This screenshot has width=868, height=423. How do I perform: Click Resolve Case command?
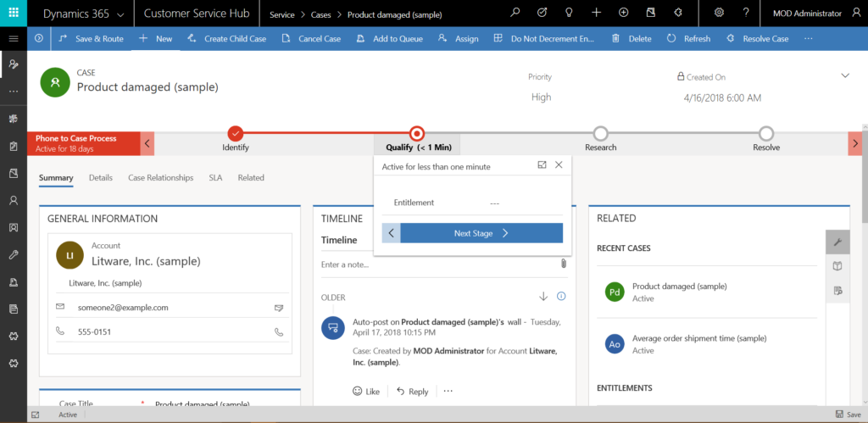[x=757, y=39]
